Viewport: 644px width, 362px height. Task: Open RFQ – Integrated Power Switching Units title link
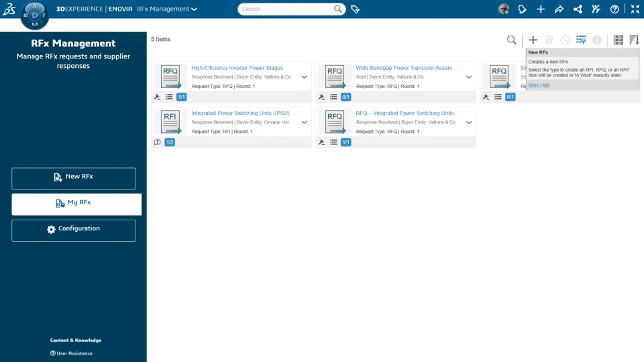click(405, 113)
